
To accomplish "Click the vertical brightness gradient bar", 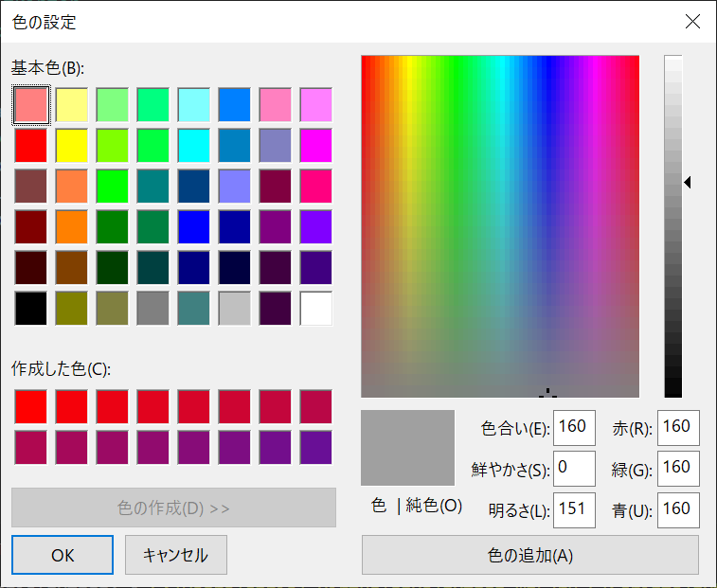I will coord(673,226).
